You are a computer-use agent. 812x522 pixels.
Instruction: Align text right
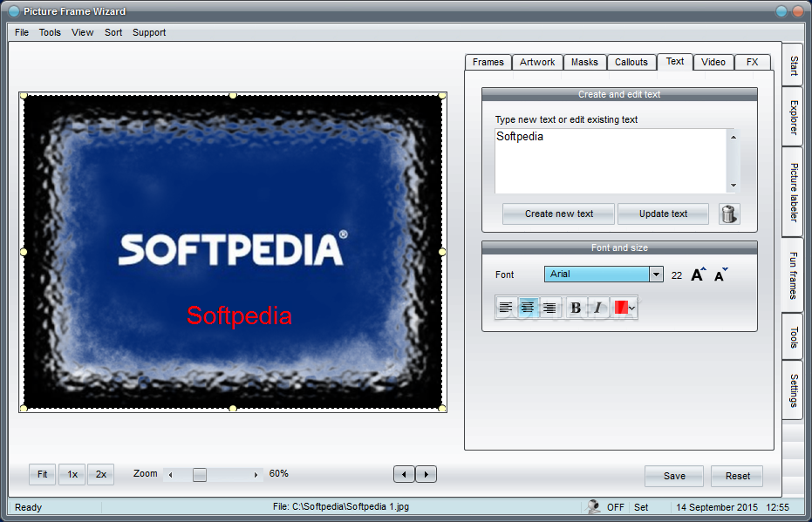coord(550,308)
